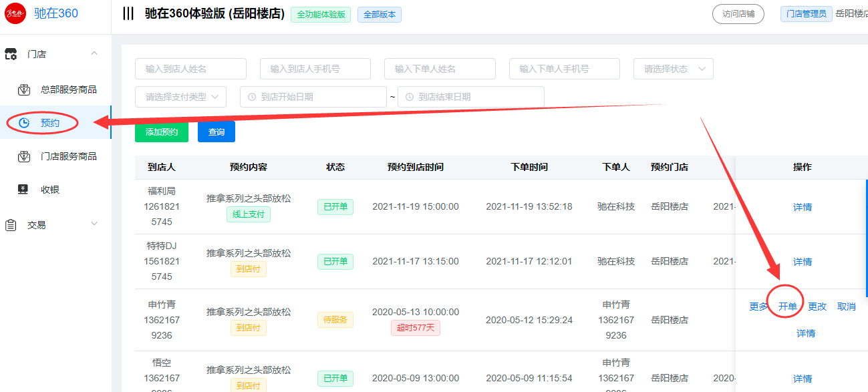This screenshot has width=868, height=392.
Task: Click 驰在360体验版 (岳阳楼店) title
Action: [x=214, y=14]
